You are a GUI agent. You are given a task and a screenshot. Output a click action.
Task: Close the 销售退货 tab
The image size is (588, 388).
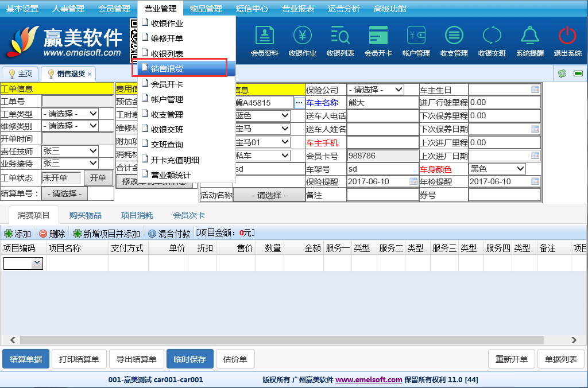click(90, 74)
